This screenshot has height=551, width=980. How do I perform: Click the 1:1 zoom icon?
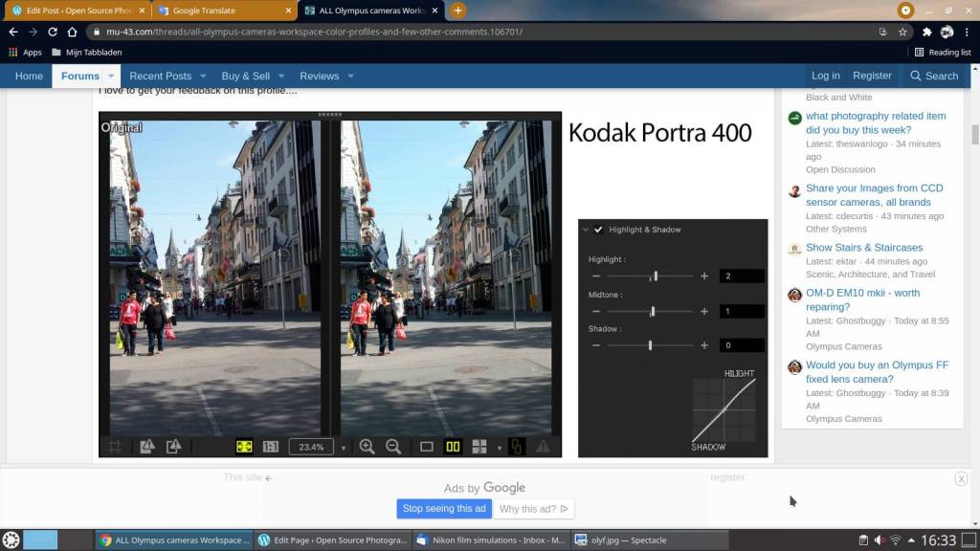point(271,446)
